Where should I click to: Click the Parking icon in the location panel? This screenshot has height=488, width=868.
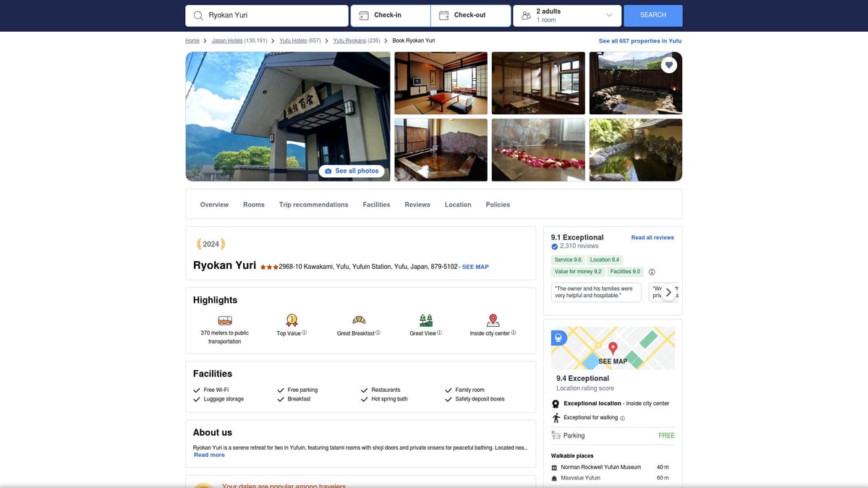[556, 435]
